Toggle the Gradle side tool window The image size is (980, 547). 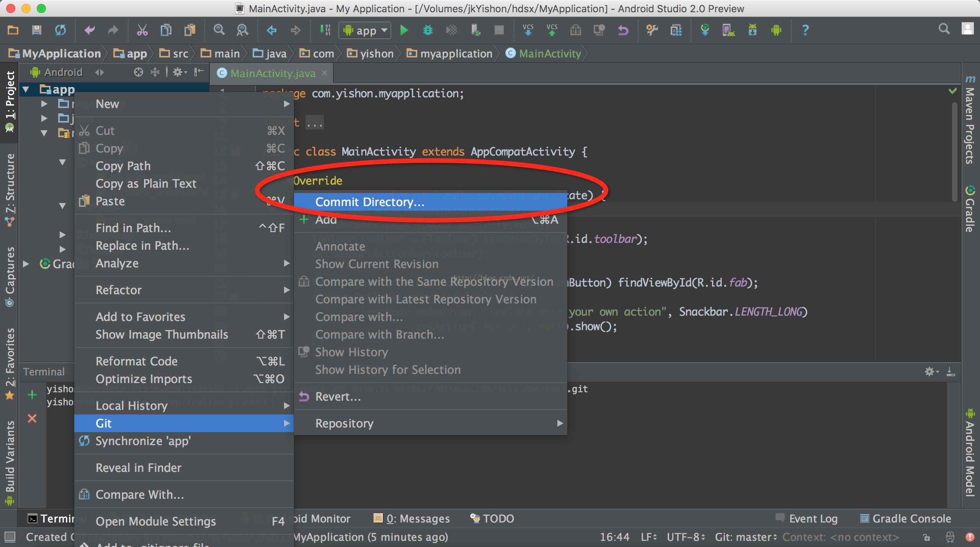970,209
